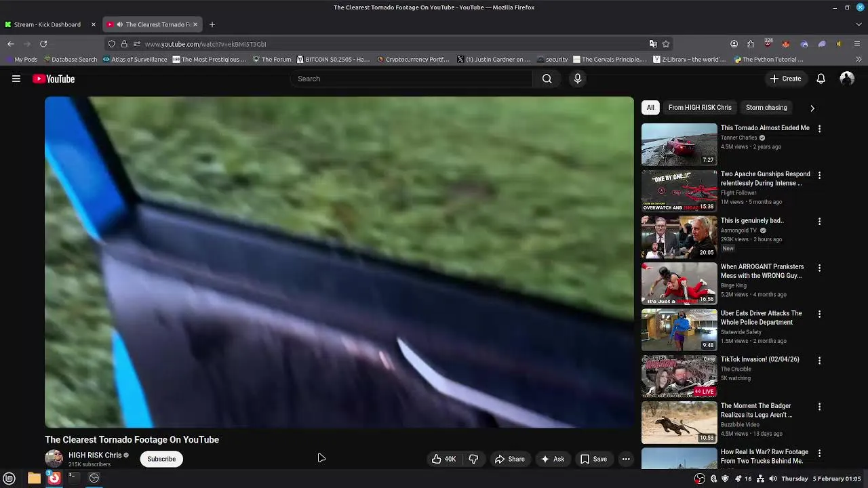Image resolution: width=868 pixels, height=488 pixels.
Task: Bookmark this page with the star icon
Action: click(666, 44)
